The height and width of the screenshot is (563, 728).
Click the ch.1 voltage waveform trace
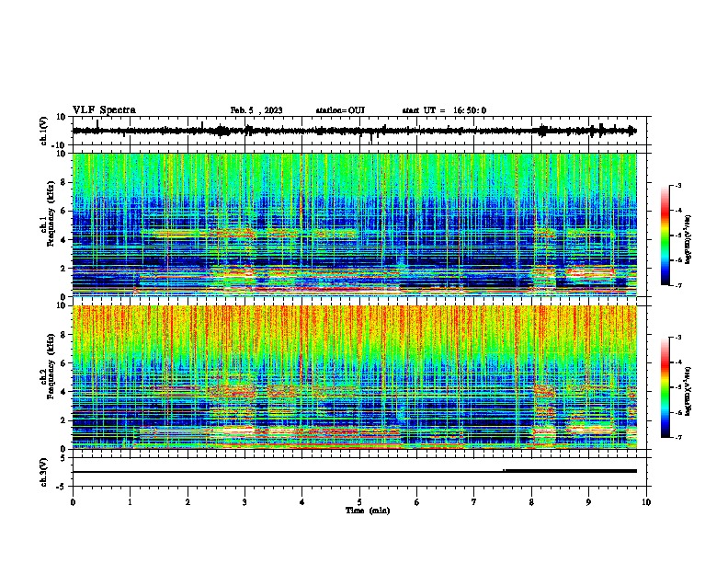tap(354, 131)
